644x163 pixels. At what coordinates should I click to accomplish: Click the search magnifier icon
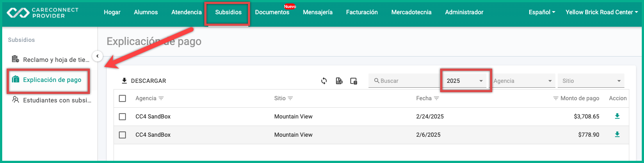click(377, 81)
